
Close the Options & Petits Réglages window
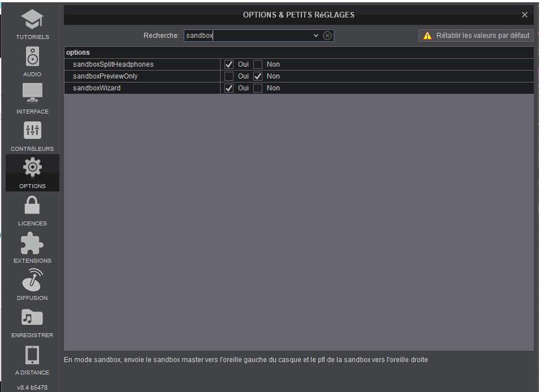click(x=525, y=15)
